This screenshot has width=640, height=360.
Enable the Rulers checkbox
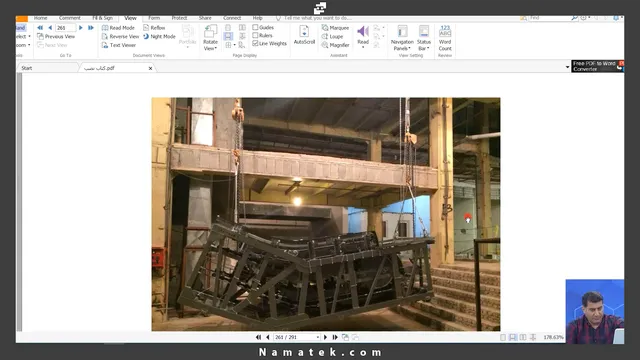pos(255,36)
